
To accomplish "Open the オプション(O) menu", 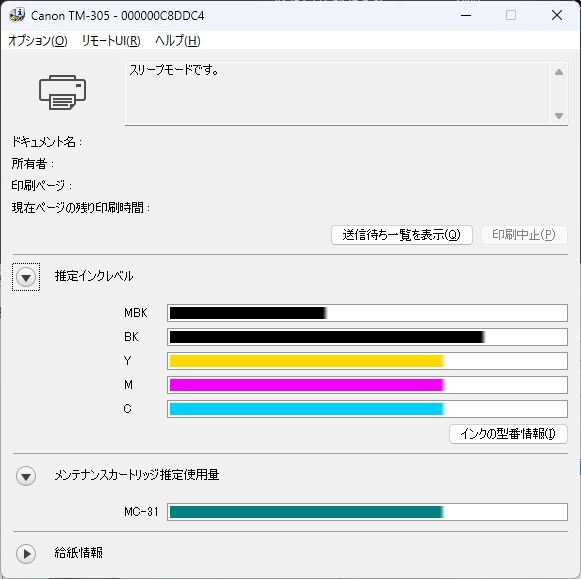I will (38, 41).
